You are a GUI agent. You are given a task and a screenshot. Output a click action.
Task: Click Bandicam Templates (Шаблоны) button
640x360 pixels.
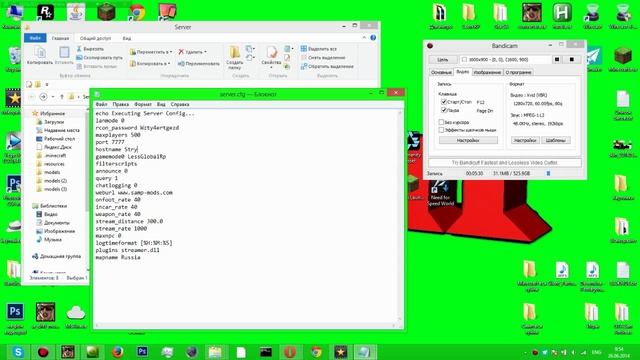pyautogui.click(x=556, y=140)
